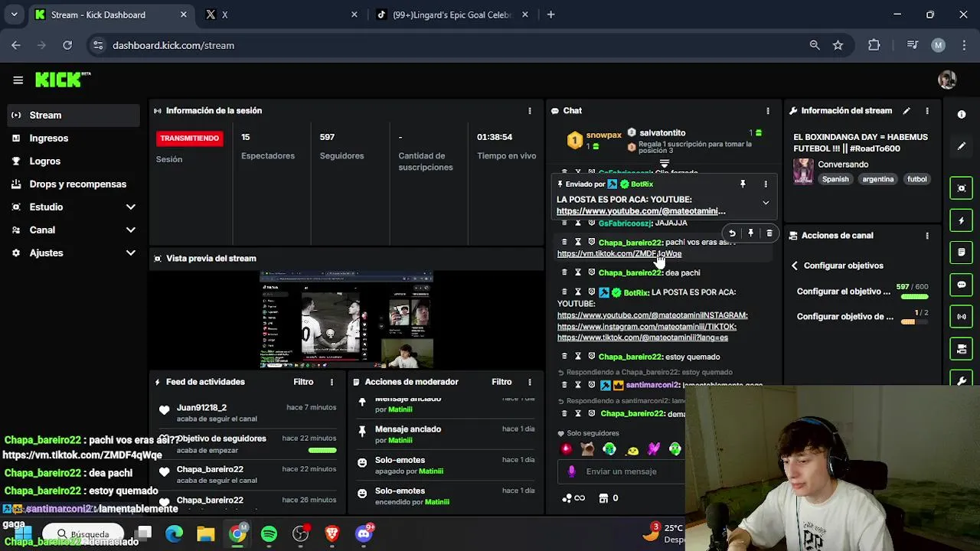Screen dimensions: 980x551
Task: Open the hamburger menu next to Kick logo
Action: [x=18, y=80]
